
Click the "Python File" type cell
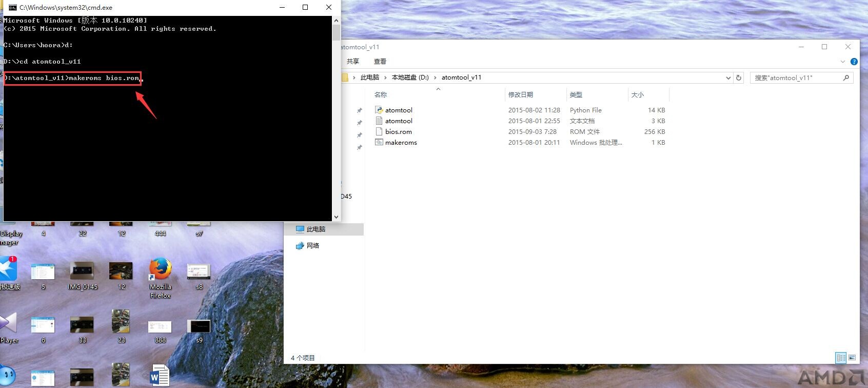tap(585, 110)
